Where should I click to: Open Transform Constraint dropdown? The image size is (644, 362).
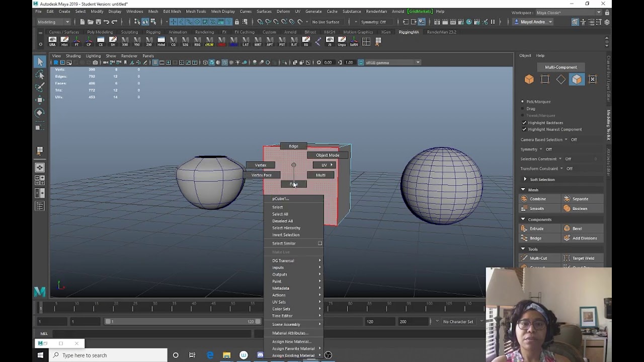tap(561, 169)
